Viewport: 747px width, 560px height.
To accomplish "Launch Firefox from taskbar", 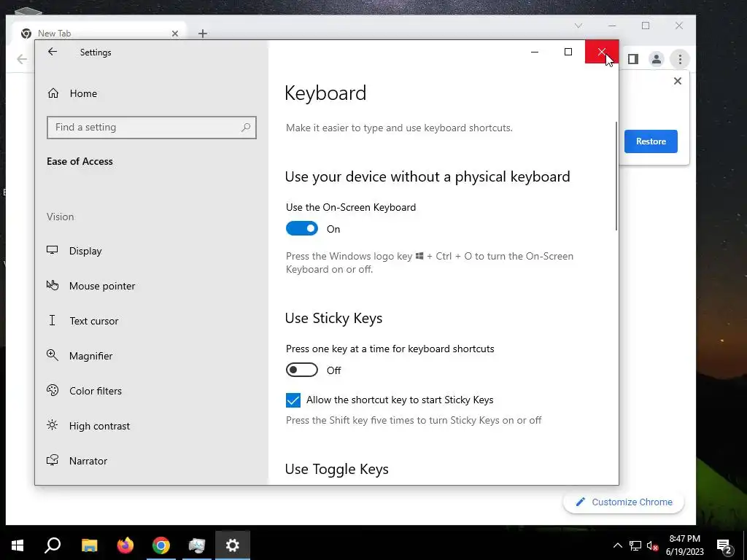I will pos(125,545).
